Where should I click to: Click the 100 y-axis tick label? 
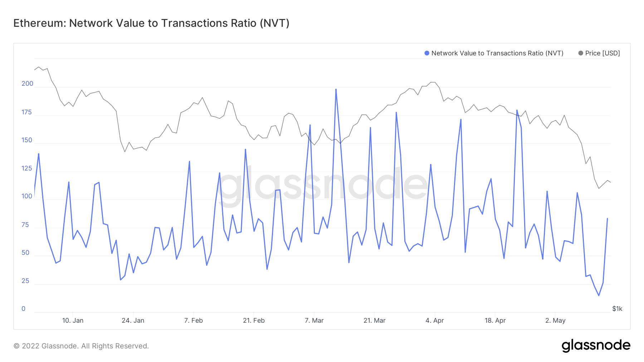pyautogui.click(x=27, y=196)
